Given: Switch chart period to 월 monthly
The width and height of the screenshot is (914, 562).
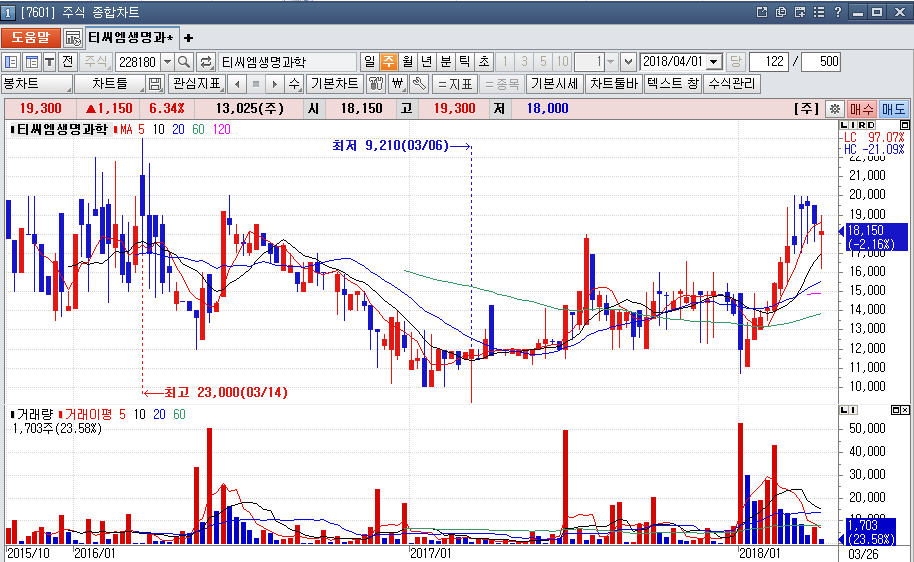Looking at the screenshot, I should tap(407, 62).
